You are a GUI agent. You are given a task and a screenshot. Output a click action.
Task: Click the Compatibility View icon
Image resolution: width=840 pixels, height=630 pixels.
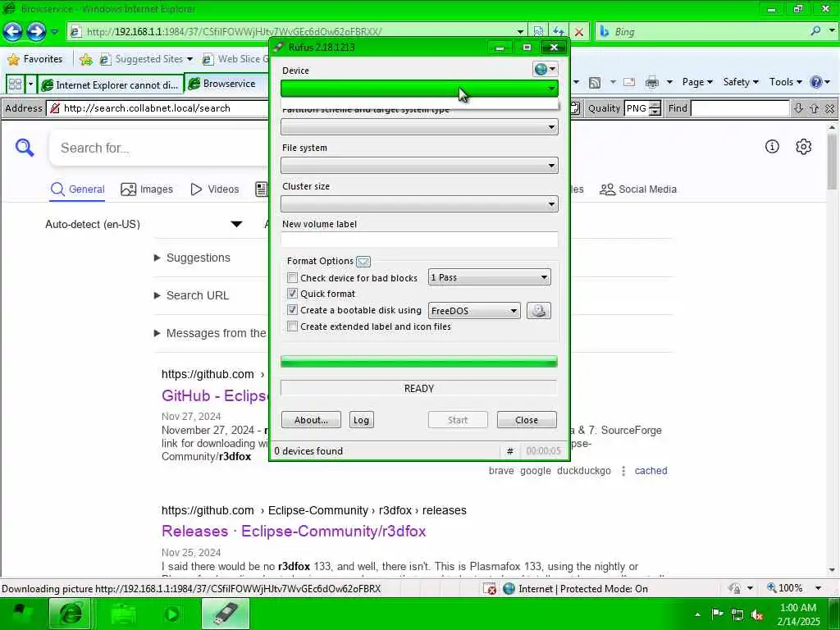(538, 32)
